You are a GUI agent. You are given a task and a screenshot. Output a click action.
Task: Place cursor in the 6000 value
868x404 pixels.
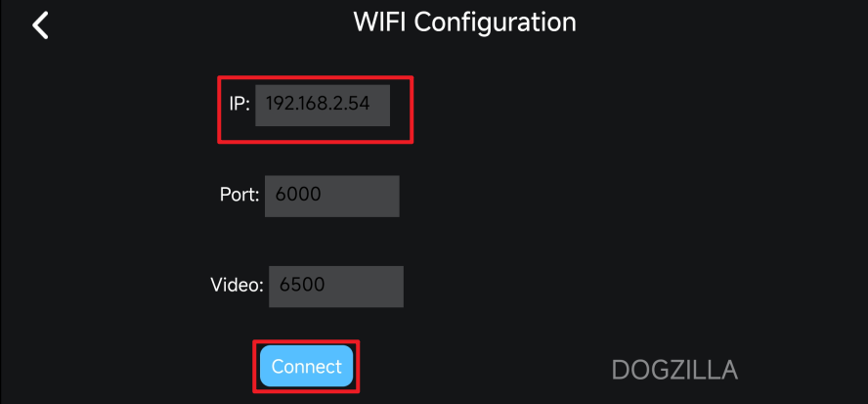298,195
